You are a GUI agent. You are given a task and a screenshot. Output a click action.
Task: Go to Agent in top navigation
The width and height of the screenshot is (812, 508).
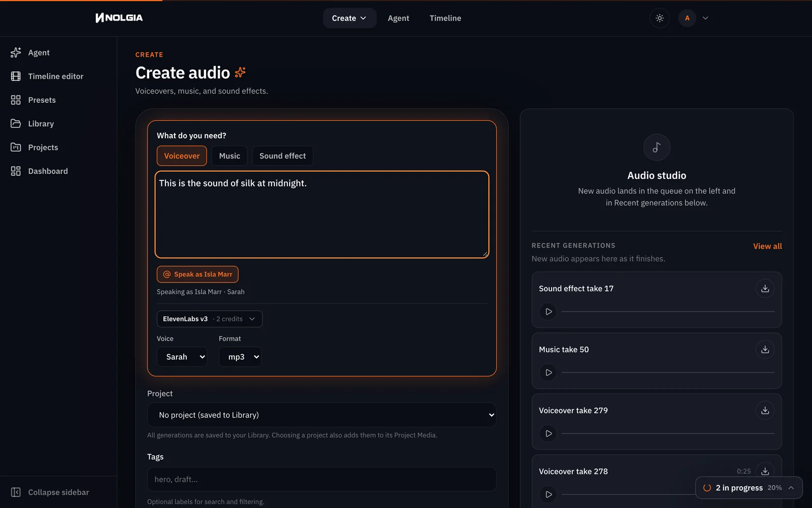tap(398, 18)
